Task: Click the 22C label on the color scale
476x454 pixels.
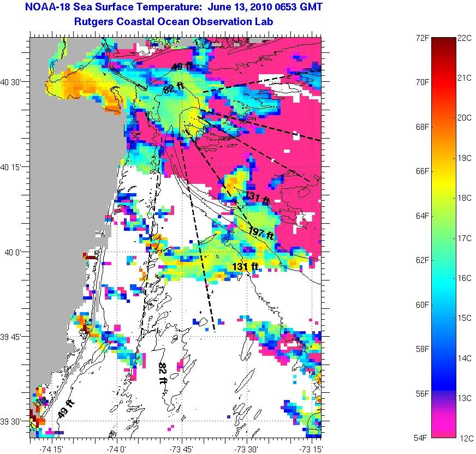Action: point(465,38)
